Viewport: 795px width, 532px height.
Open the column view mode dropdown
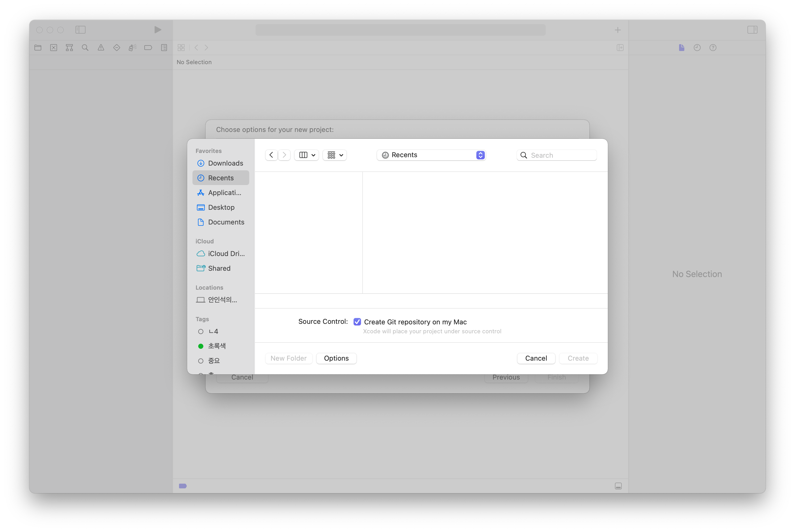[x=307, y=155]
